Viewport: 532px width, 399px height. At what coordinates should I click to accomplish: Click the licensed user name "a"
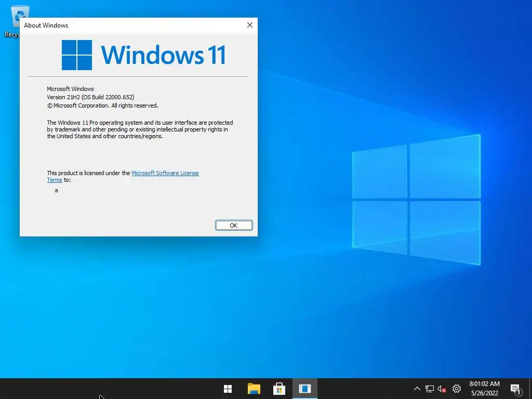tap(56, 190)
